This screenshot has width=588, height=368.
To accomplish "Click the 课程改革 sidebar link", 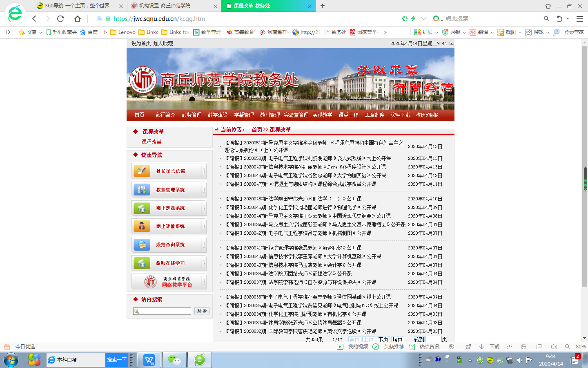I will (151, 142).
